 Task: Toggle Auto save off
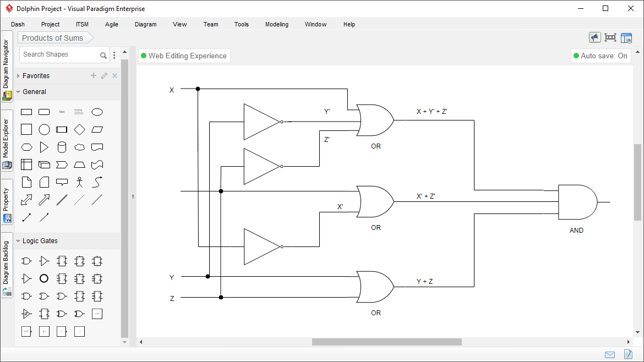tap(601, 56)
